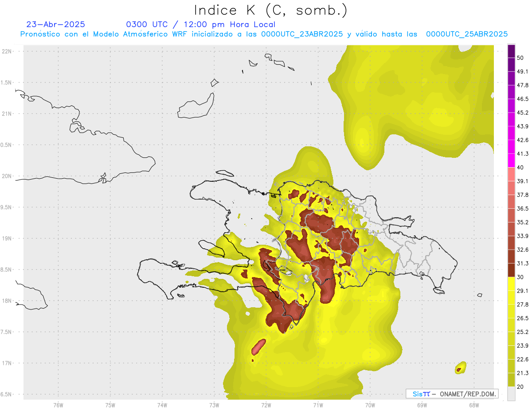
Task: Click the date '23-Abr-2025'
Action: tap(56, 24)
